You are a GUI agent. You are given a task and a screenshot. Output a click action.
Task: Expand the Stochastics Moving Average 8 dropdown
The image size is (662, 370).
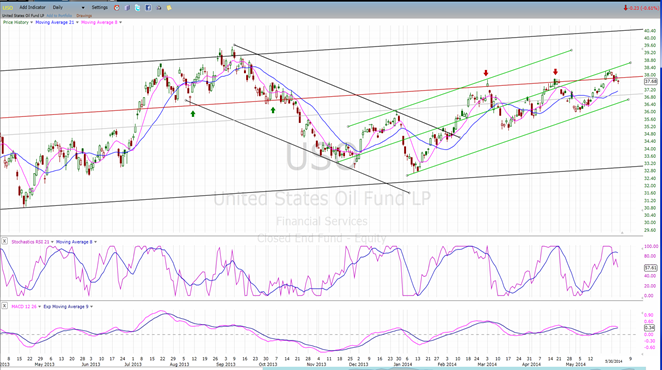pos(95,242)
